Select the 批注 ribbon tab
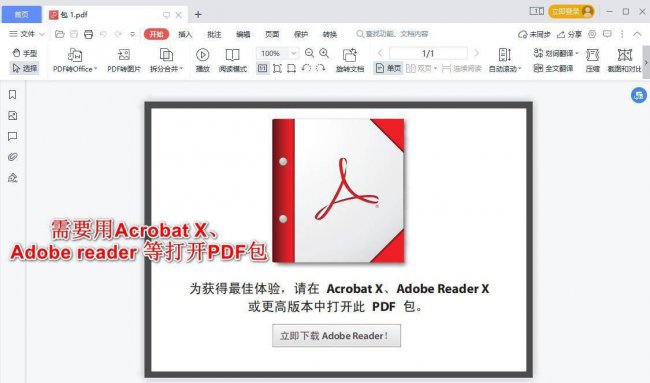The image size is (650, 383). (214, 34)
